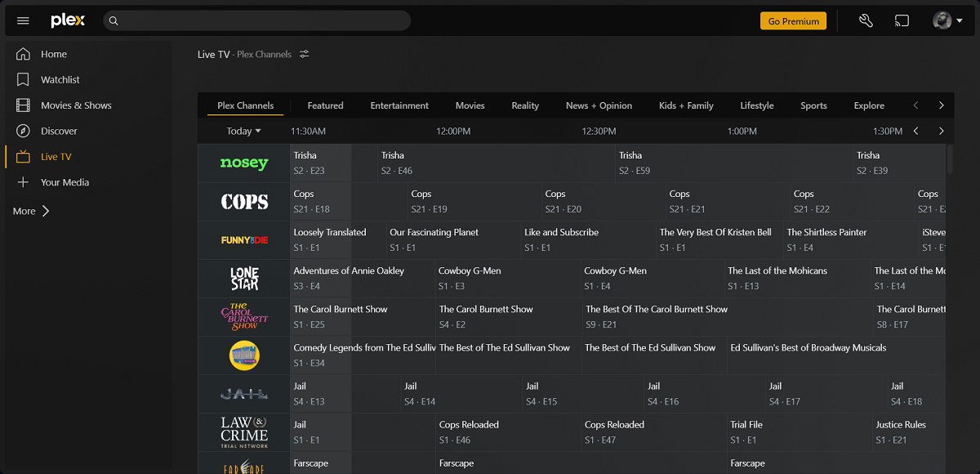The image size is (980, 474).
Task: Select the News + Opinion tab
Action: pyautogui.click(x=599, y=105)
